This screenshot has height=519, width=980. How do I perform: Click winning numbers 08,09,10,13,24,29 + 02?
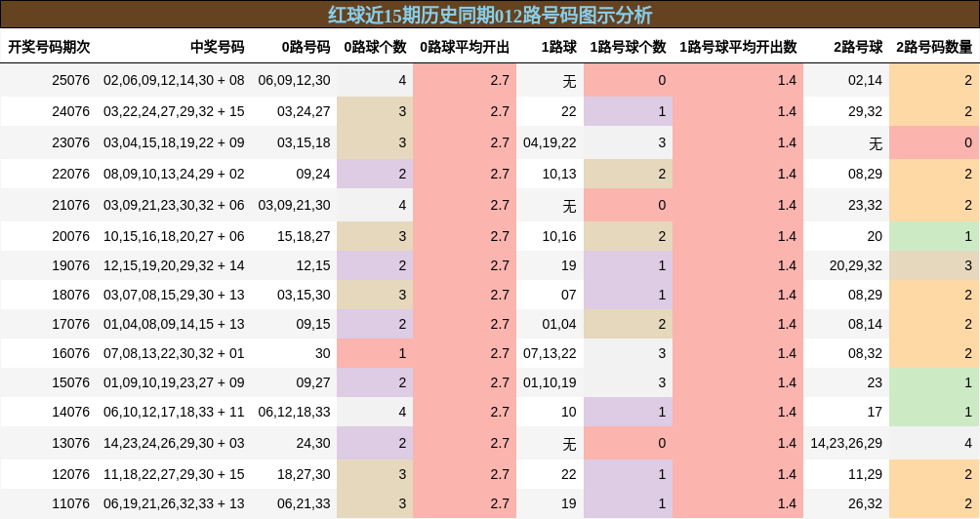tap(174, 174)
